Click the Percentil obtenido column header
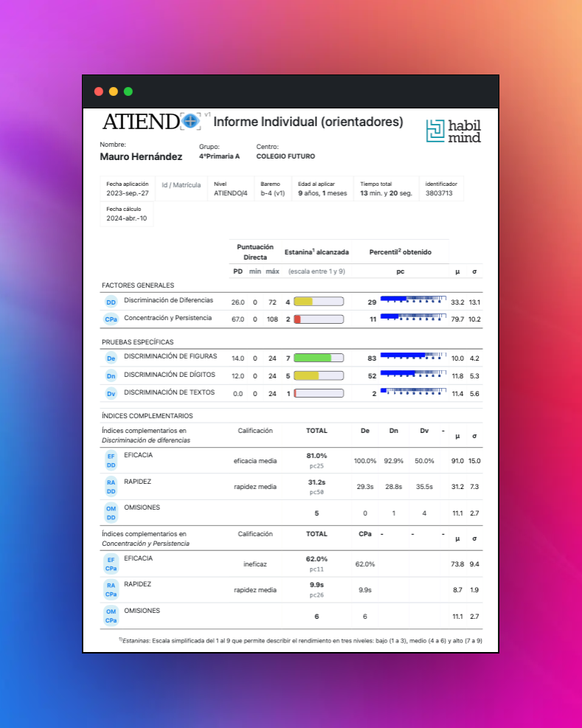The width and height of the screenshot is (582, 728). pyautogui.click(x=401, y=252)
